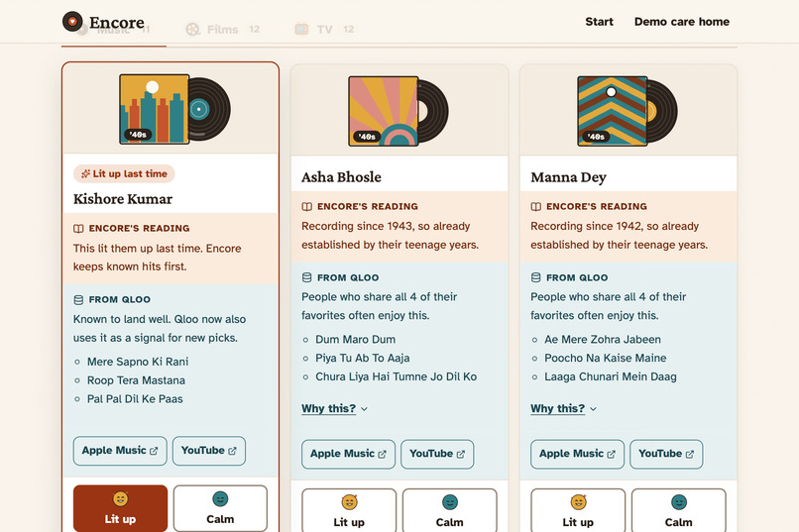The width and height of the screenshot is (799, 532).
Task: Open YouTube for Kishore Kumar
Action: (209, 451)
